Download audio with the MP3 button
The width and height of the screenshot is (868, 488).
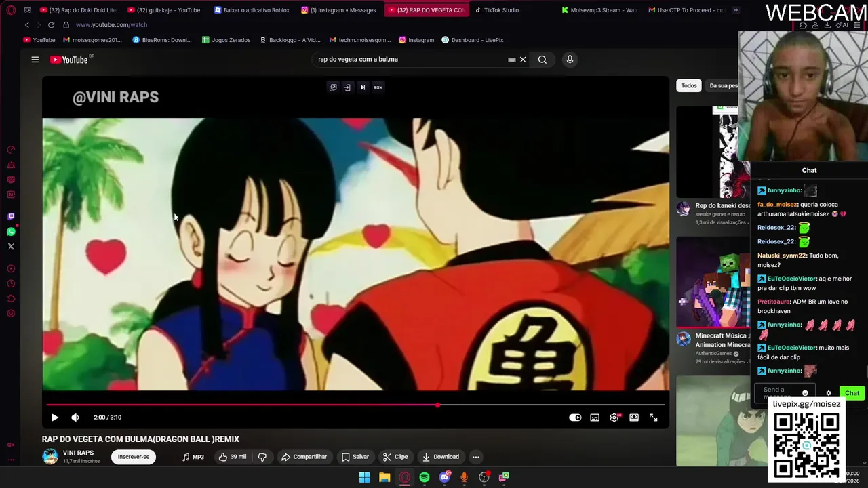193,457
